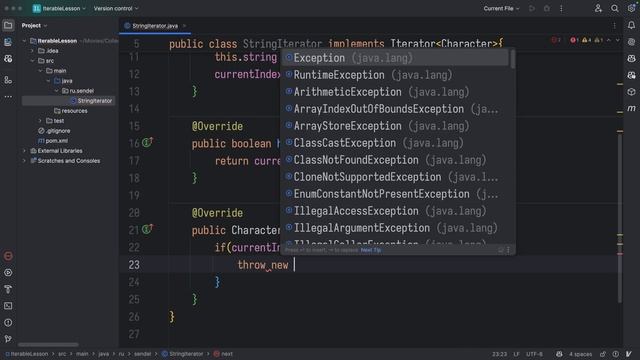Click the implemented-method gutter icon on line 16
This screenshot has width=640, height=360.
pos(147,142)
